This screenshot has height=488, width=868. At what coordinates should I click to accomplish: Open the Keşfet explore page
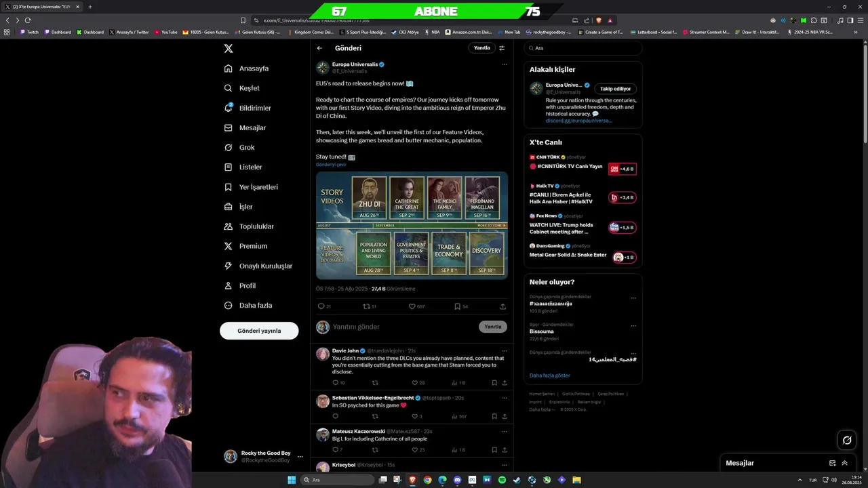click(242, 88)
